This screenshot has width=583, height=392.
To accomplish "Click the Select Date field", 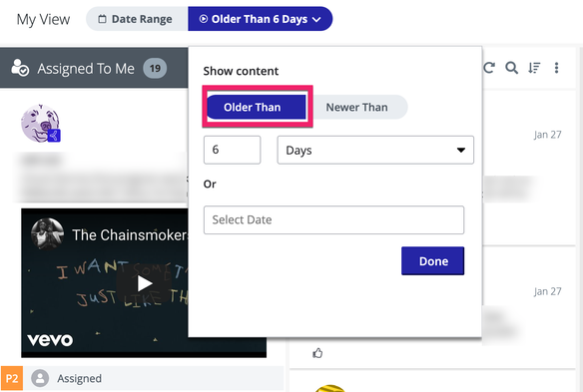I will (333, 220).
